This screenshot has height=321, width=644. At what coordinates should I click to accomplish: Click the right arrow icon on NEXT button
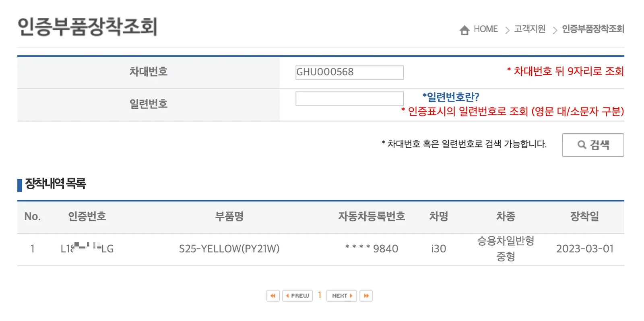point(351,295)
